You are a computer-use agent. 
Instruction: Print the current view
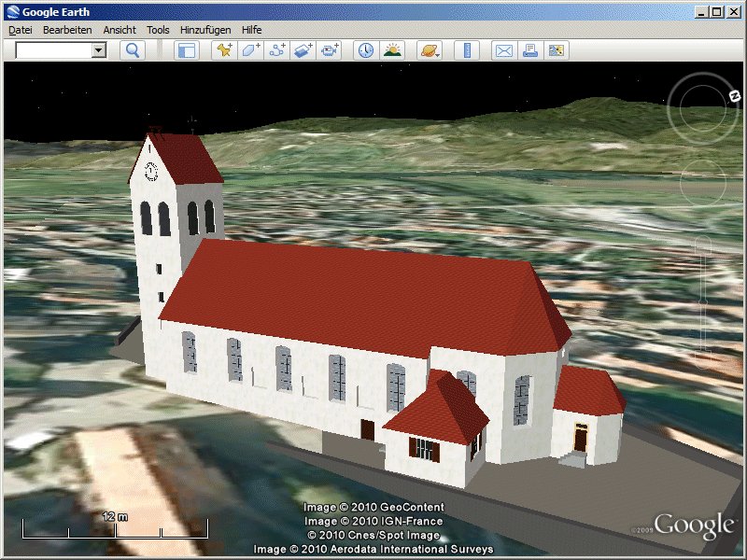pos(530,50)
